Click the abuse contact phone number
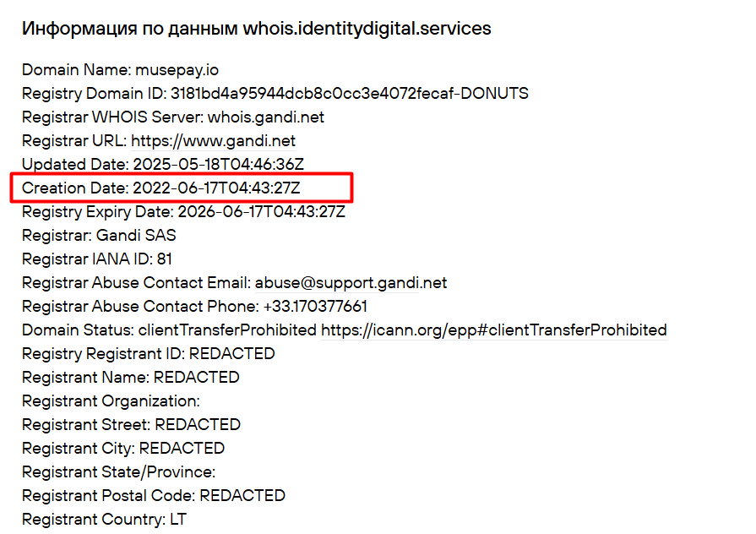756x534 pixels. coord(315,307)
